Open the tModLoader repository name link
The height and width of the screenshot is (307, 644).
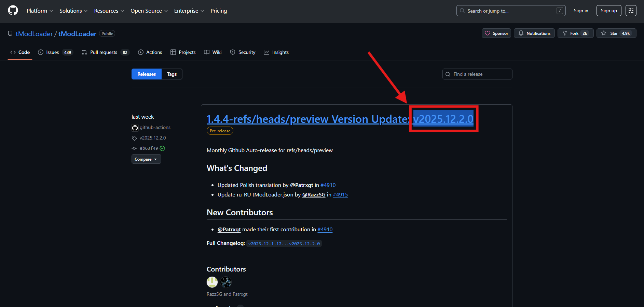pos(77,34)
